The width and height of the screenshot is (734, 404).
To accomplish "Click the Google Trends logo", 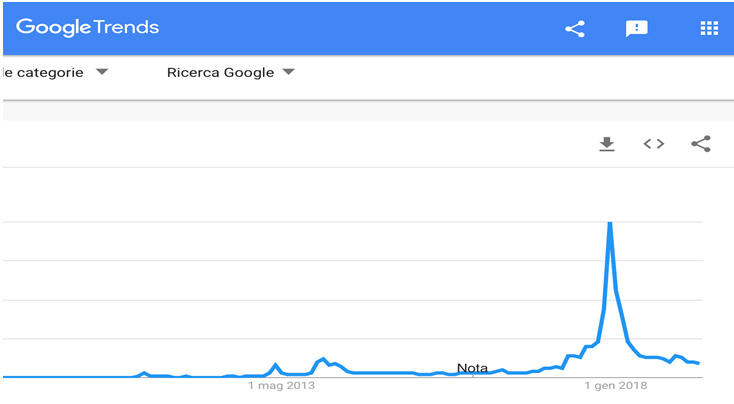I will point(88,28).
